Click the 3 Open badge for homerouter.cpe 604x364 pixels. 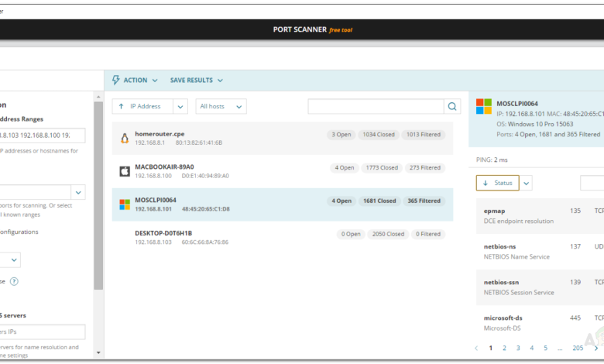341,135
